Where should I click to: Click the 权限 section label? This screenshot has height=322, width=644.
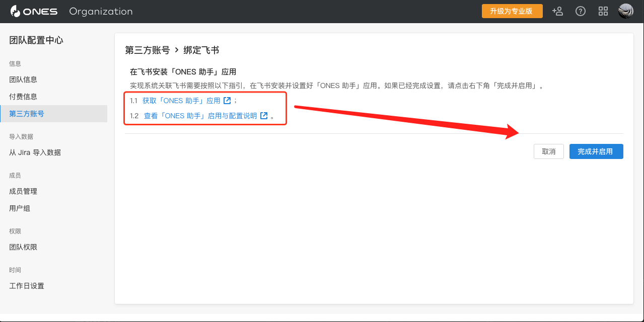[x=15, y=231]
